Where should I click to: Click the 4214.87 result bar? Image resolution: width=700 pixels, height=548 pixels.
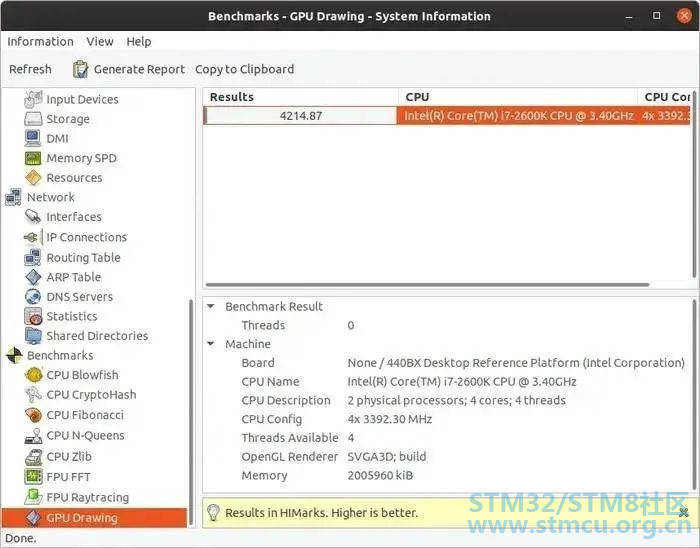tap(300, 116)
